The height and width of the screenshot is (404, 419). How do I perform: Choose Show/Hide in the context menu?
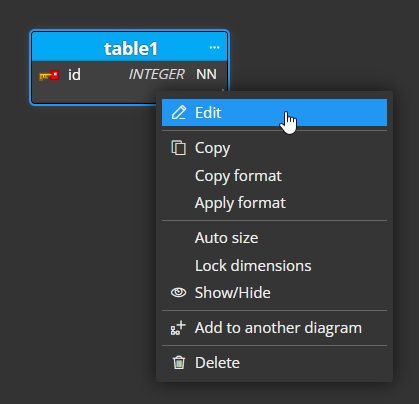point(274,292)
